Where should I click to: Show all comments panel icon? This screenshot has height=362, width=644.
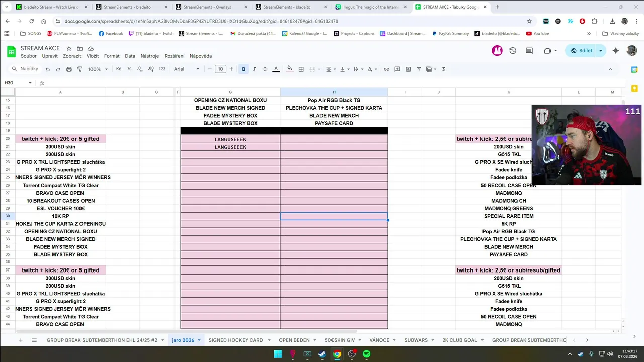(x=529, y=51)
